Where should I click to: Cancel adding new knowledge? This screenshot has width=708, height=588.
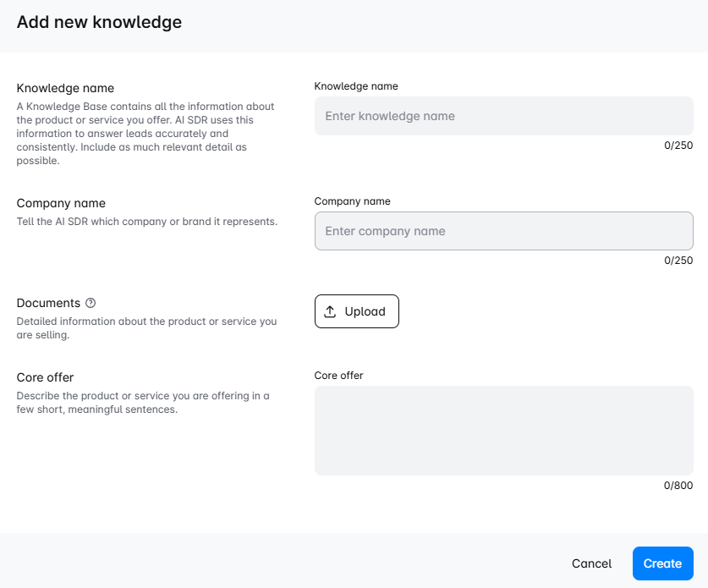pos(591,563)
